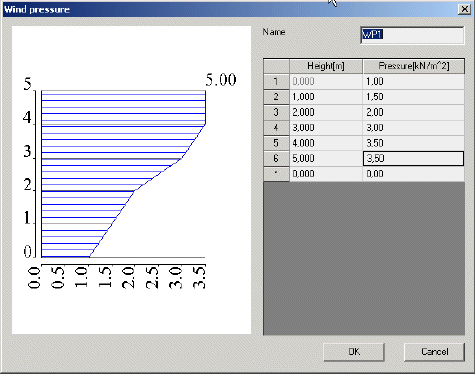The height and width of the screenshot is (374, 475).
Task: Select row header number 5
Action: tap(276, 143)
